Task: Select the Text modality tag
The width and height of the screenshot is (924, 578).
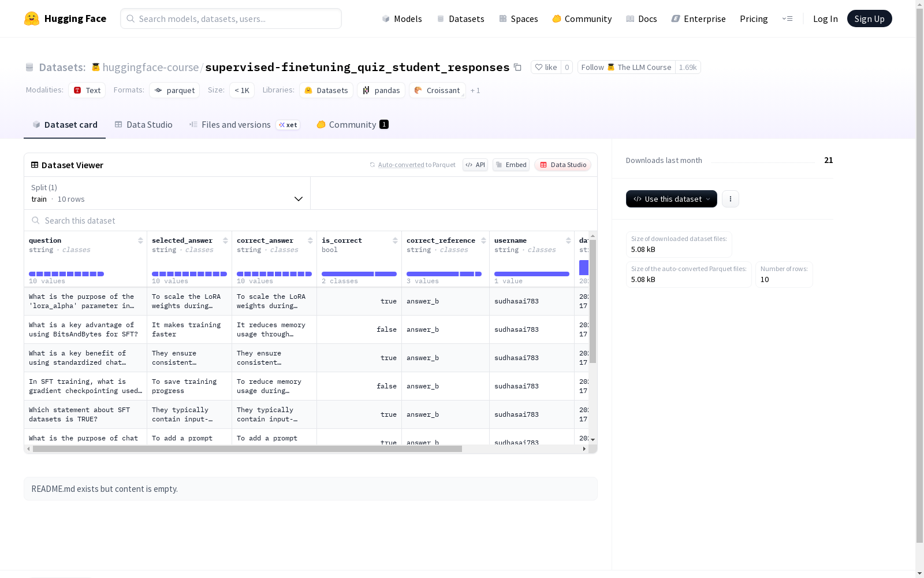Action: pos(87,90)
